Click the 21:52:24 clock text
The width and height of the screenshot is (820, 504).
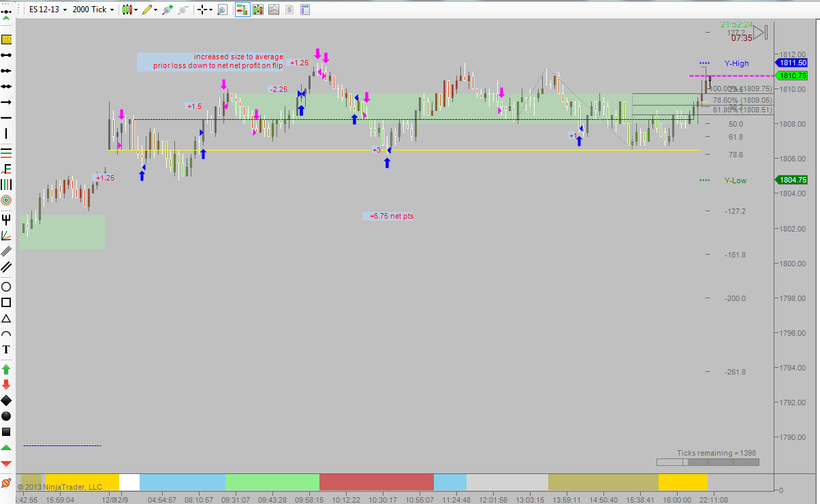[x=737, y=24]
